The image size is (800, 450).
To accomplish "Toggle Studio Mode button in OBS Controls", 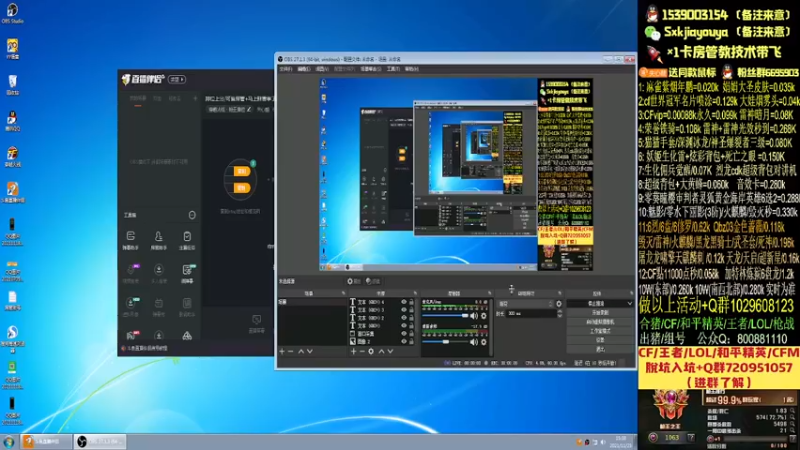I will [x=600, y=331].
